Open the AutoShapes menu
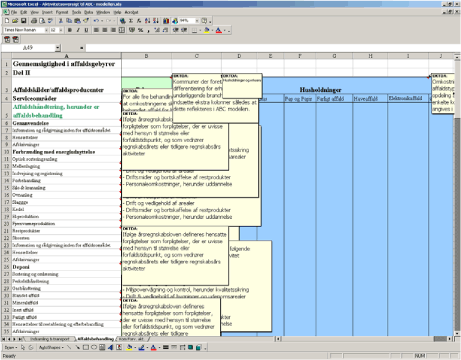Screen dimensions: 461x360 point(51,348)
